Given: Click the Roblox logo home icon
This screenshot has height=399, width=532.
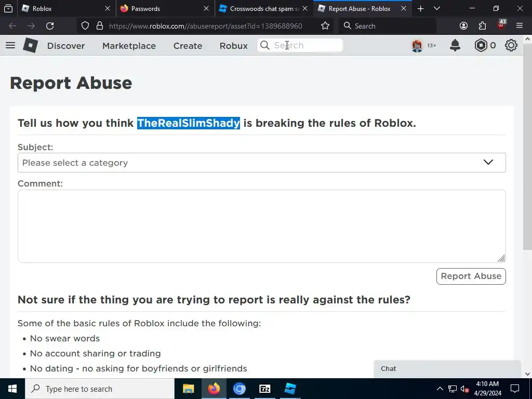Looking at the screenshot, I should tap(30, 45).
